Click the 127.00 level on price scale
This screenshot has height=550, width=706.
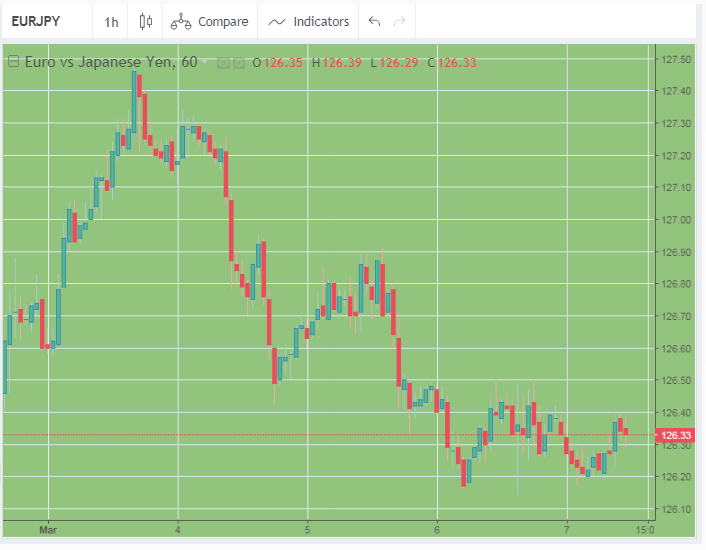pyautogui.click(x=676, y=220)
